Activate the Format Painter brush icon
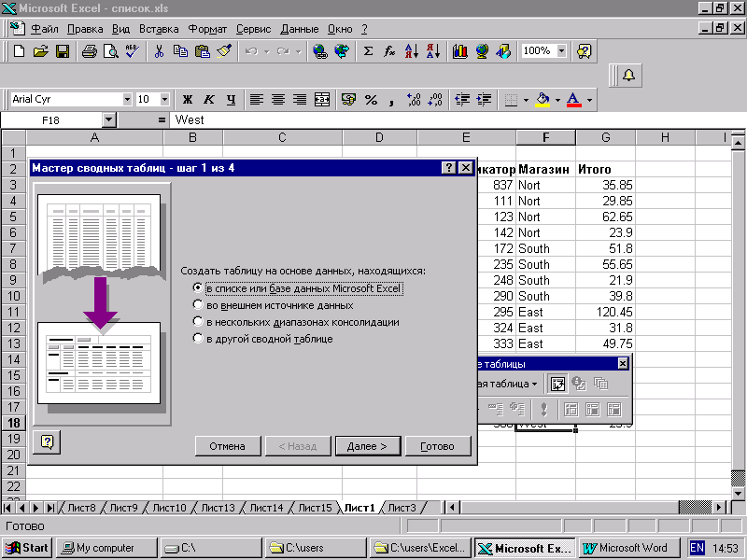This screenshot has height=560, width=747. pos(224,51)
